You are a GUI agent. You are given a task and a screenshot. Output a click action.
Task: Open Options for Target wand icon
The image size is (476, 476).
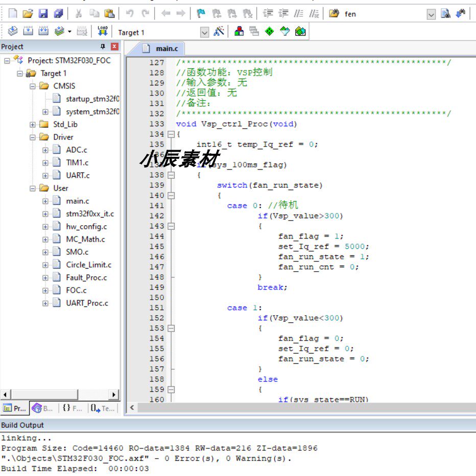click(x=219, y=31)
